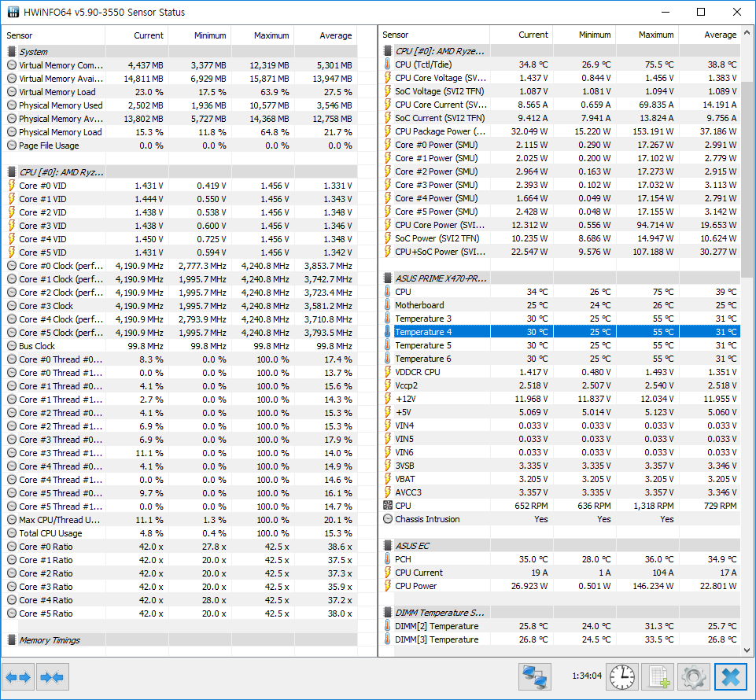Click the HWiNFO64 app icon in the title bar

coord(13,12)
